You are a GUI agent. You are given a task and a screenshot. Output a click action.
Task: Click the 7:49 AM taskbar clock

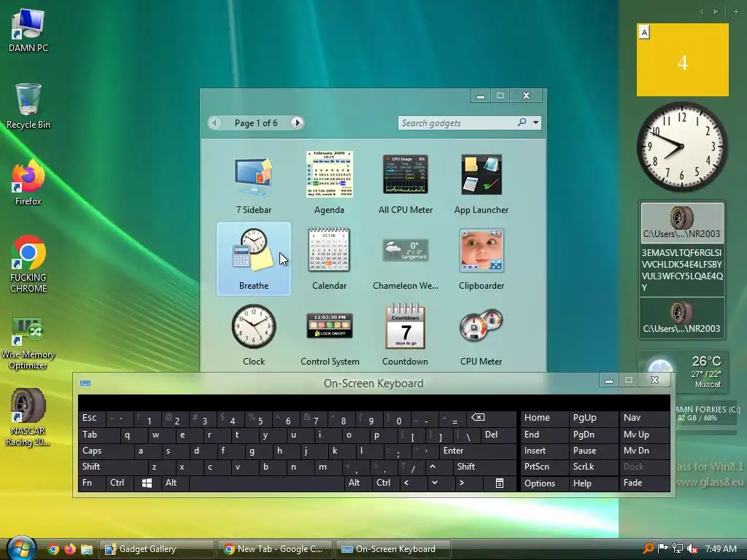point(721,548)
